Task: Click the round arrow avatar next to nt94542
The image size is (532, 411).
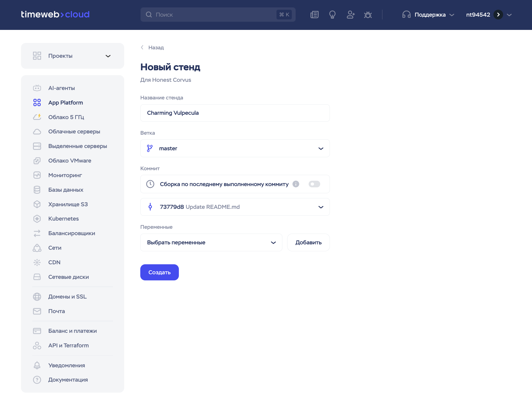Action: [498, 15]
